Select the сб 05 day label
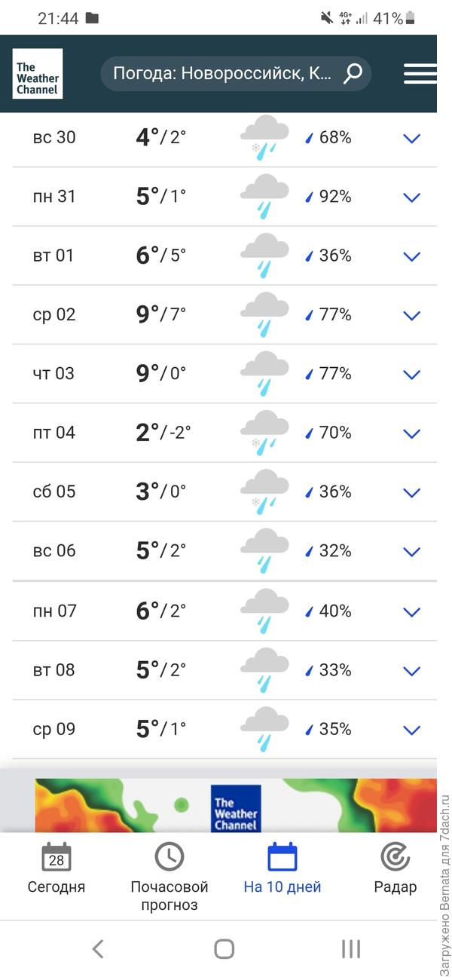This screenshot has width=452, height=980. click(x=54, y=492)
